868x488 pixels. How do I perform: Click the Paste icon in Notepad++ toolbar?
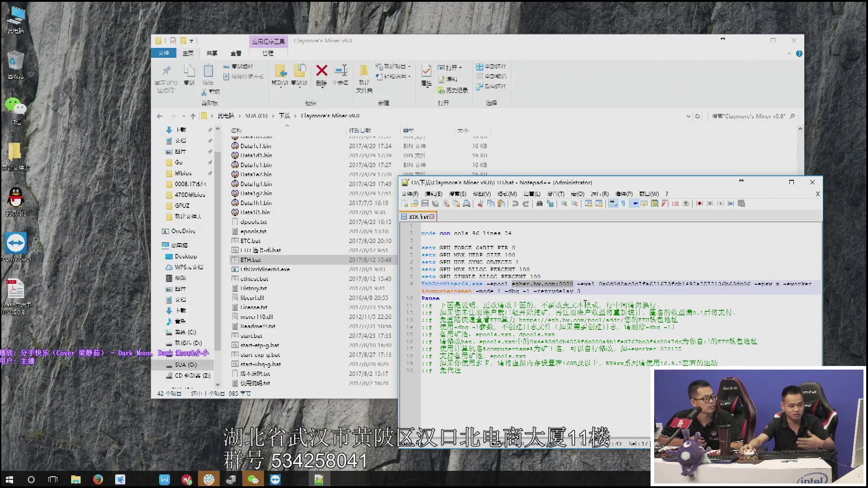click(x=501, y=204)
